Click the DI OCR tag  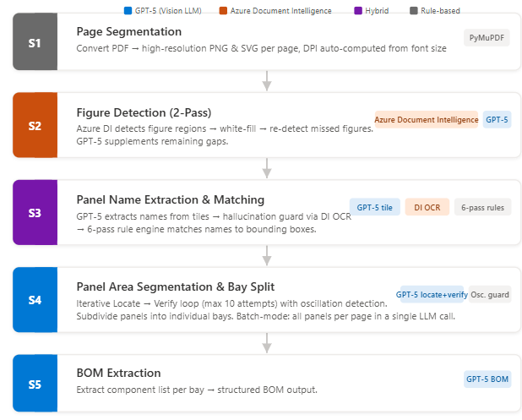click(x=426, y=207)
